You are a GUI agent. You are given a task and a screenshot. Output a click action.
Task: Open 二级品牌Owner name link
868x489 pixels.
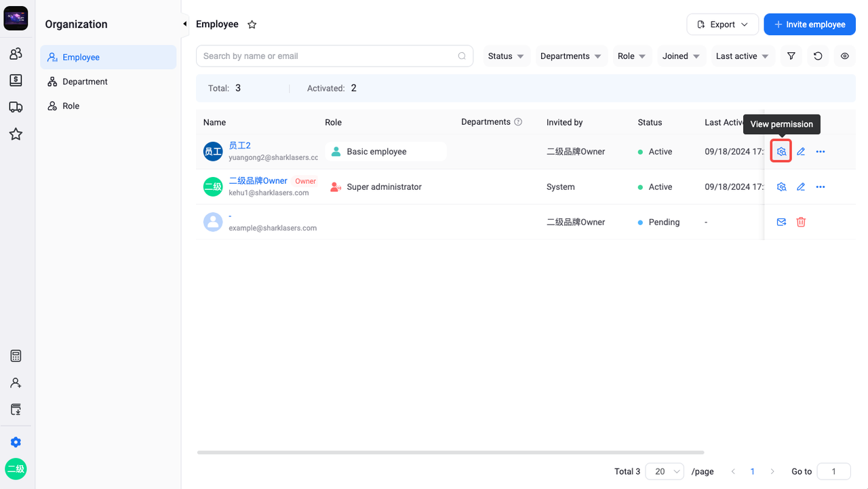tap(258, 181)
